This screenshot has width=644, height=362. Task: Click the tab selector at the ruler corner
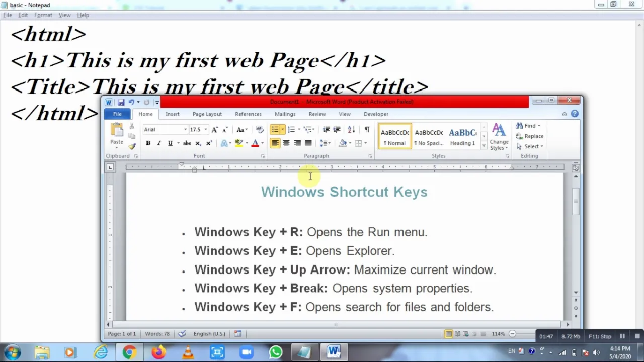point(110,167)
